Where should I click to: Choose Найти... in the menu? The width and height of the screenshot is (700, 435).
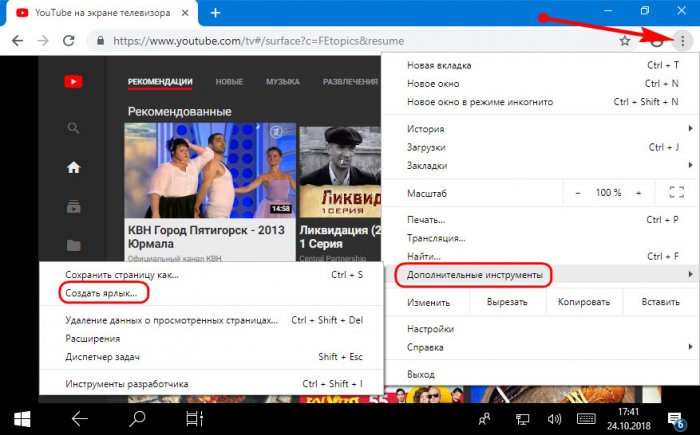pyautogui.click(x=542, y=256)
